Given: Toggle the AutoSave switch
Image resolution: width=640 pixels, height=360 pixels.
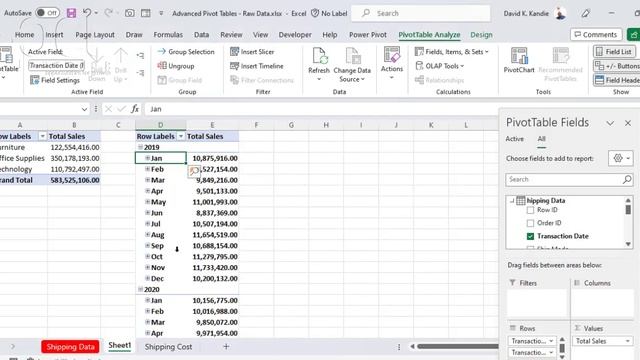Looking at the screenshot, I should point(47,13).
